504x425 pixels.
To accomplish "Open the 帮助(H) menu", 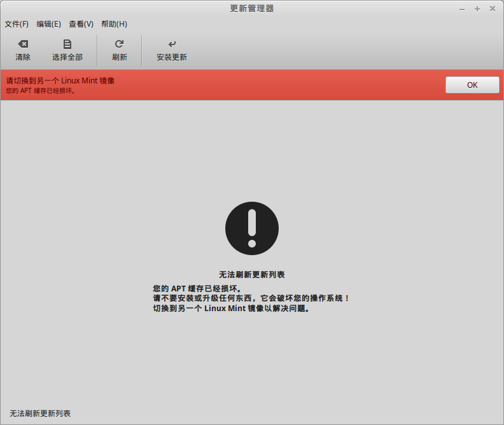I will (114, 24).
